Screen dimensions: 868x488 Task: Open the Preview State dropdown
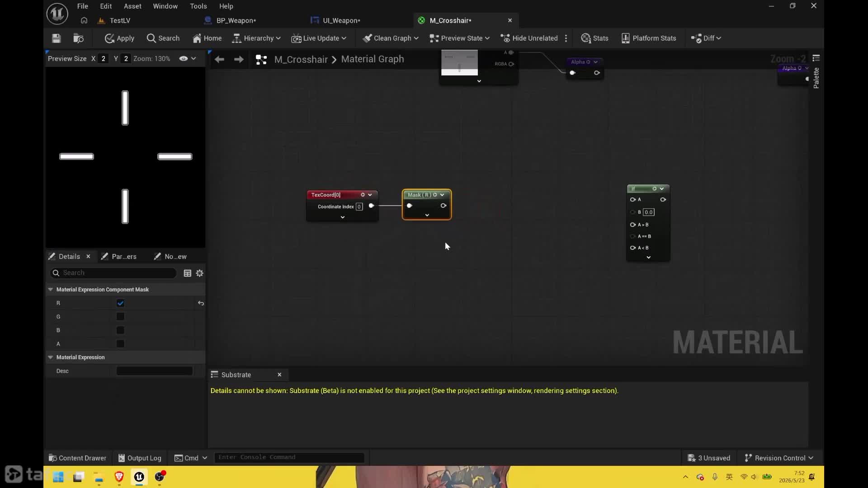(x=459, y=38)
